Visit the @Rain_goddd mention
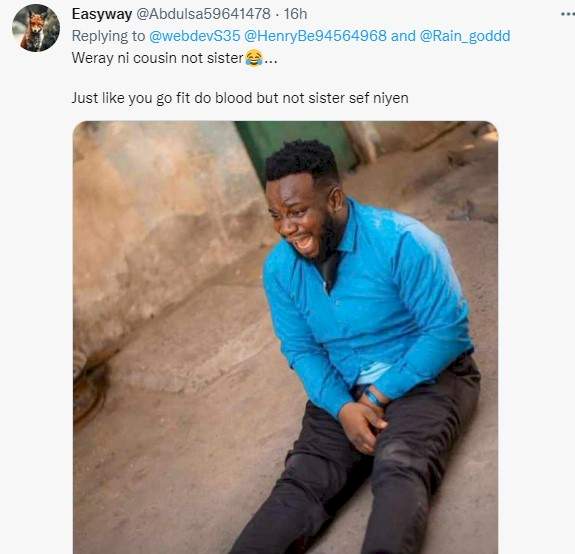 465,36
